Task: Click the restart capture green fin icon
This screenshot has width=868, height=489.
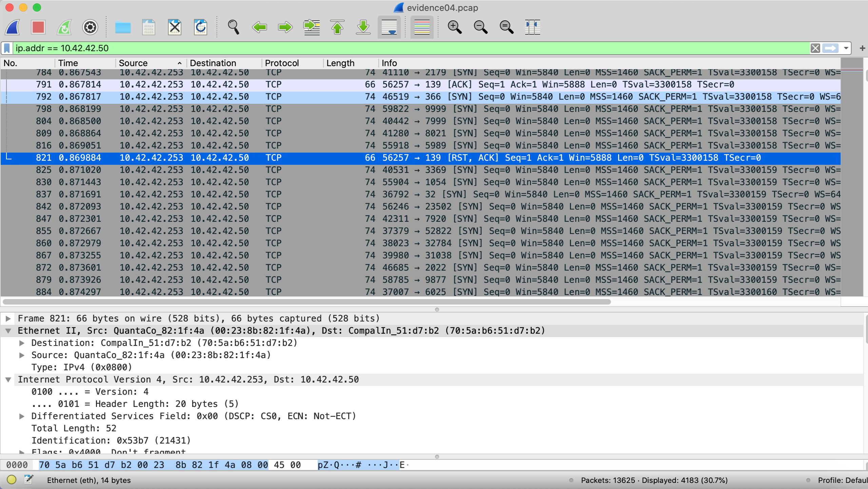Action: 64,27
